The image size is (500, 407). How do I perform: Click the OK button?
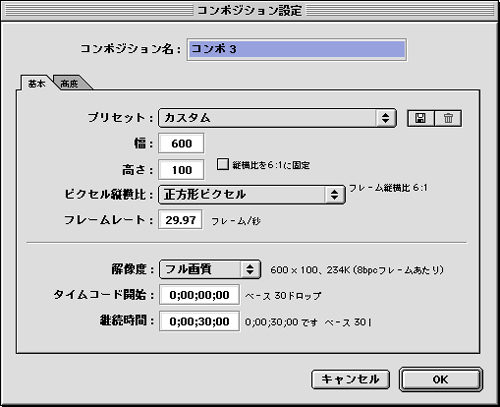(441, 379)
